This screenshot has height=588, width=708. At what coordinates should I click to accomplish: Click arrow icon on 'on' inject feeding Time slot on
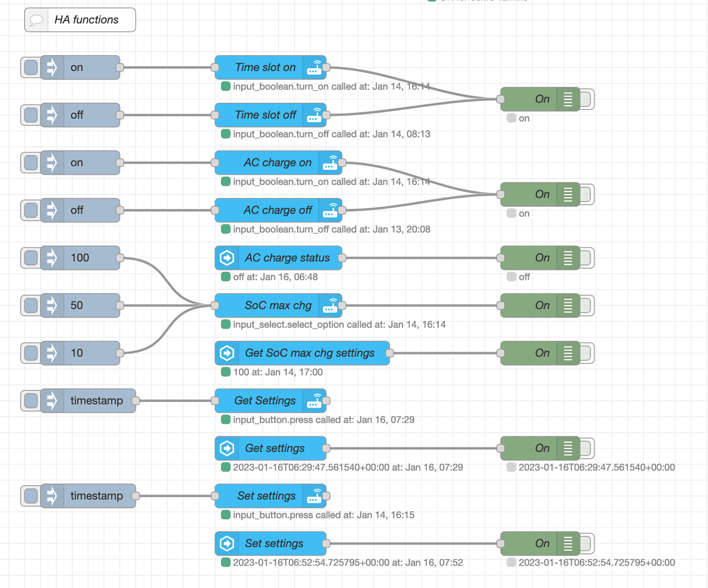52,68
